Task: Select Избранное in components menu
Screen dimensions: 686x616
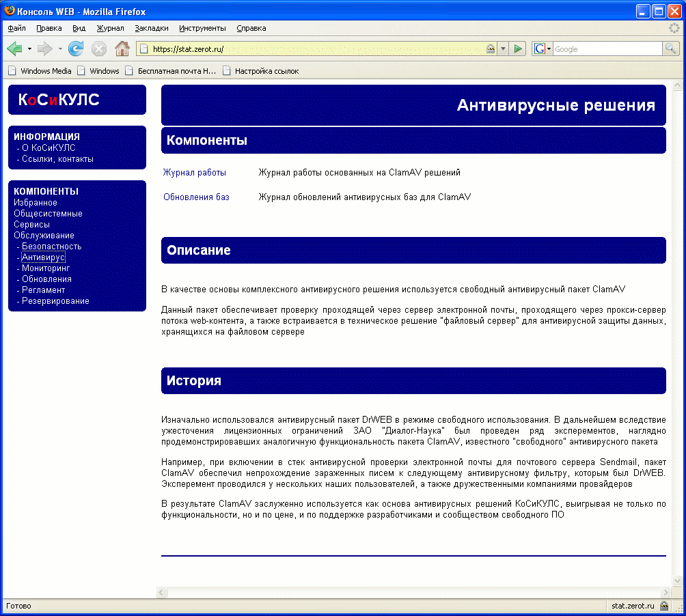Action: (36, 202)
